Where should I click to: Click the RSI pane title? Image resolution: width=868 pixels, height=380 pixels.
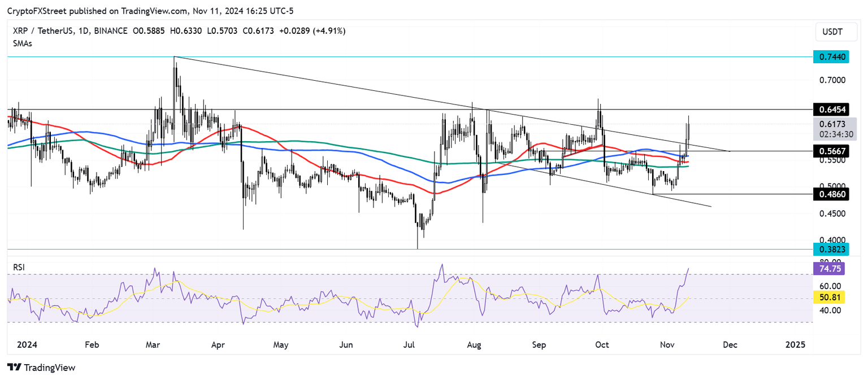(x=19, y=267)
